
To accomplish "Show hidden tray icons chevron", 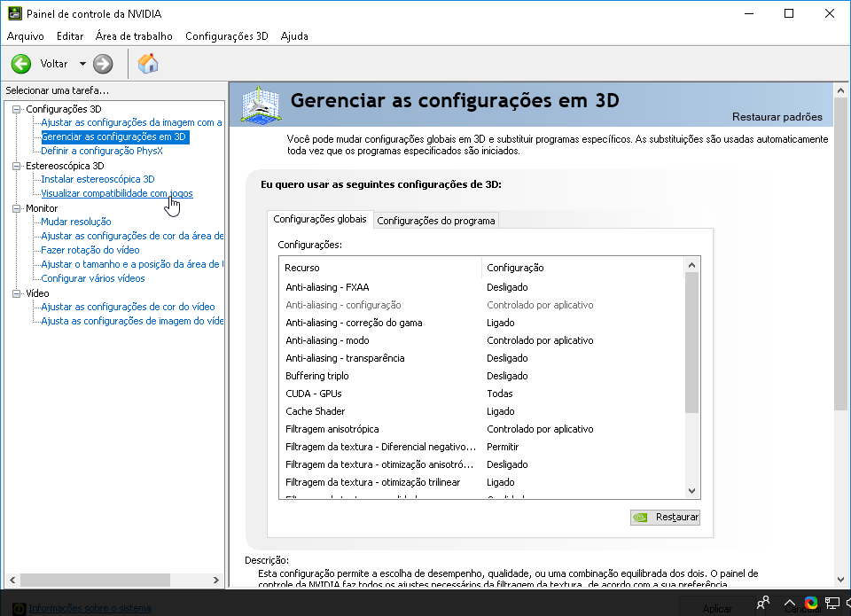I will (x=790, y=603).
